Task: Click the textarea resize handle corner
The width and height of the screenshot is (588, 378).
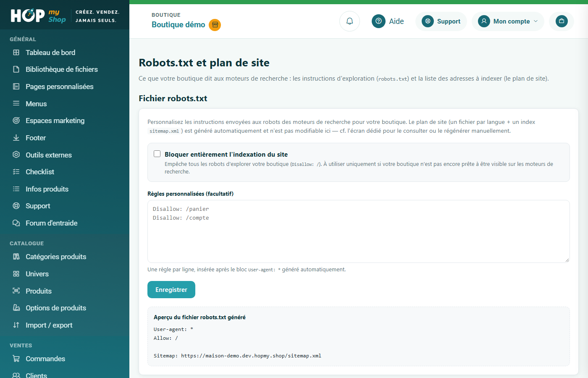Action: pos(567,260)
